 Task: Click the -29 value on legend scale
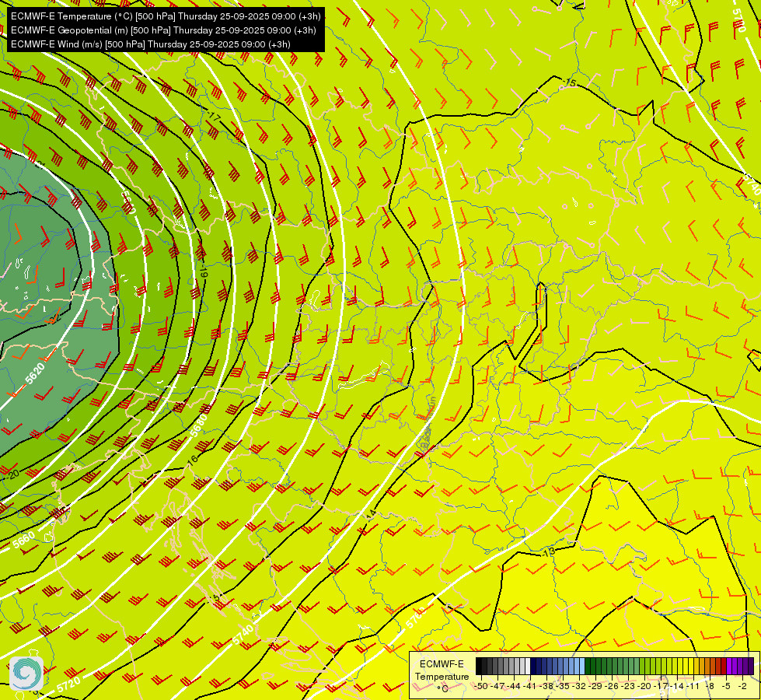tap(596, 686)
